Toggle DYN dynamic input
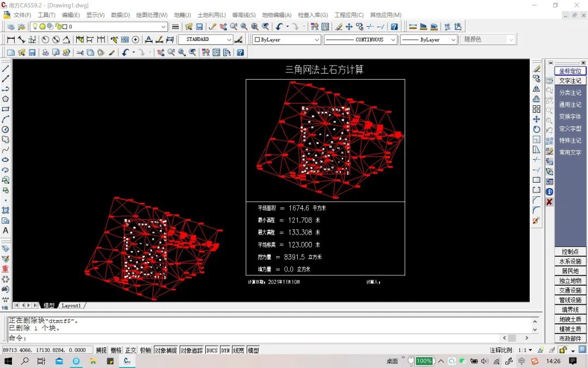The width and height of the screenshot is (588, 368). (x=225, y=351)
